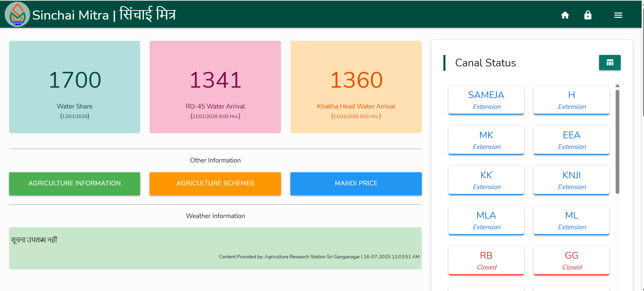644x291 pixels.
Task: Open EEA canal status card
Action: click(x=571, y=140)
